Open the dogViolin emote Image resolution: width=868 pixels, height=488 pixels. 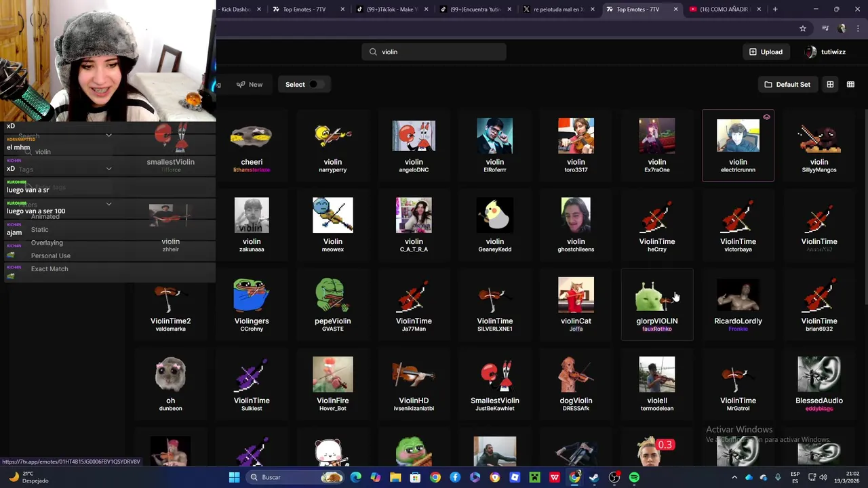pos(576,384)
